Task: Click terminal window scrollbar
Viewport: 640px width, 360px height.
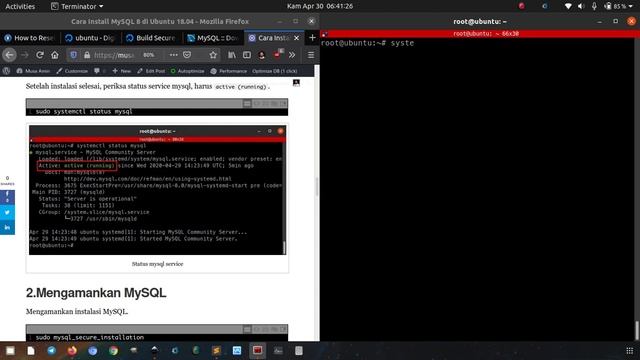Action: [x=637, y=330]
